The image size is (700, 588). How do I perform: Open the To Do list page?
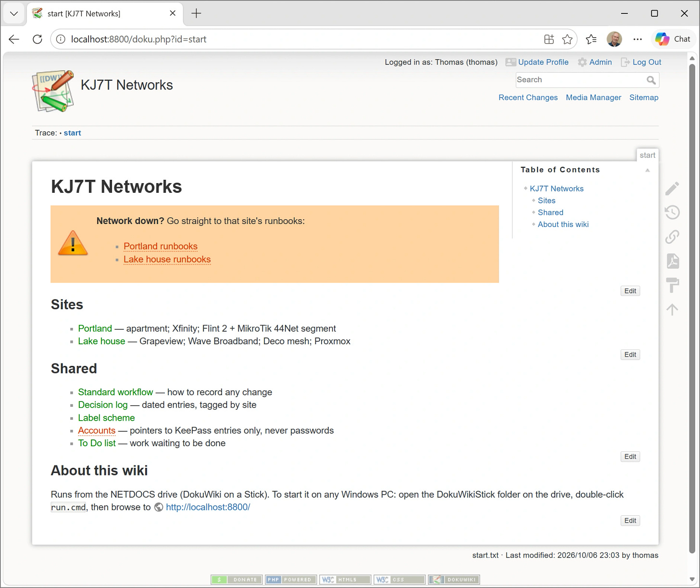tap(97, 443)
